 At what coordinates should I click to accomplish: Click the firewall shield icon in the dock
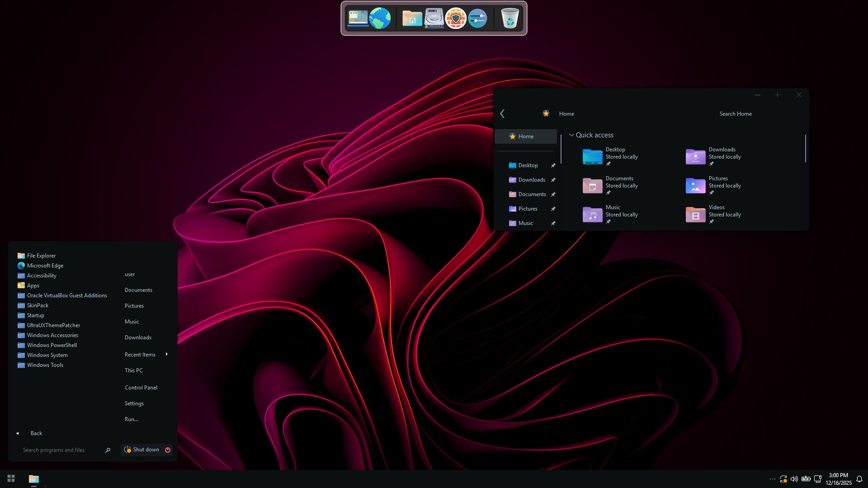click(456, 19)
